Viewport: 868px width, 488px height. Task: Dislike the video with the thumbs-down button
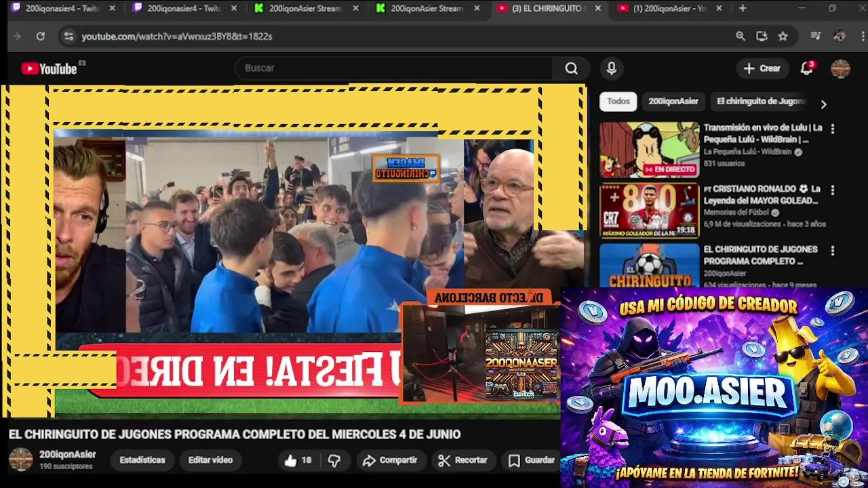[x=334, y=460]
